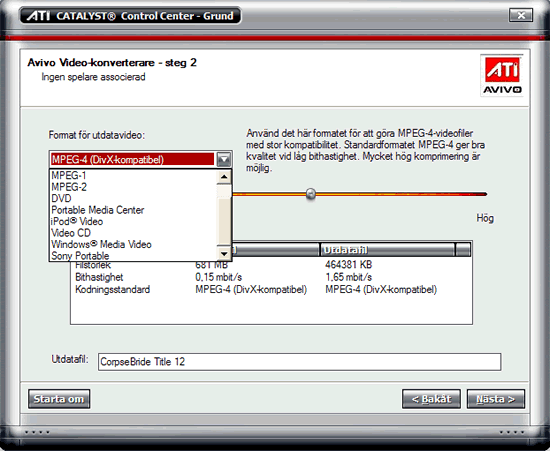Screen dimensions: 550x451
Task: Click the ATI Catalyst Control Center title
Action: tap(130, 16)
